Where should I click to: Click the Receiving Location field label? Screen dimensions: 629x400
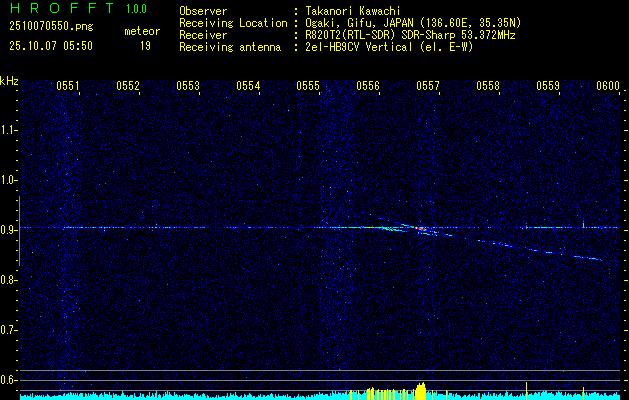pos(233,23)
